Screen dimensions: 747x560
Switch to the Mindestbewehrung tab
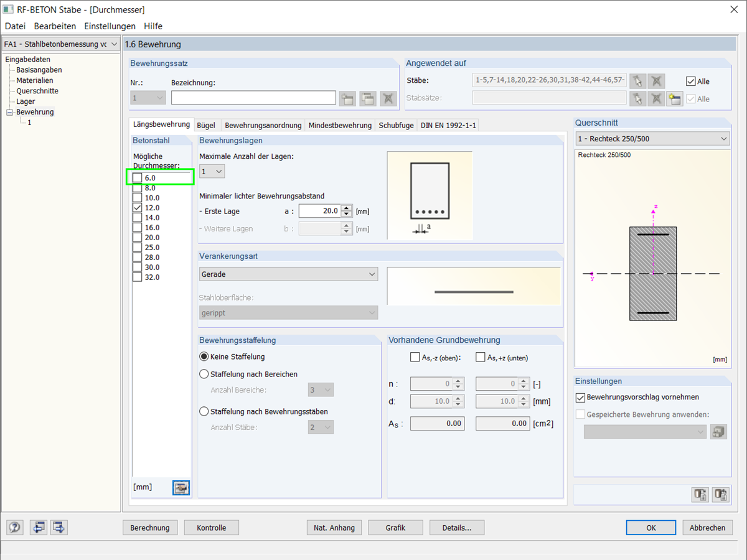click(341, 125)
